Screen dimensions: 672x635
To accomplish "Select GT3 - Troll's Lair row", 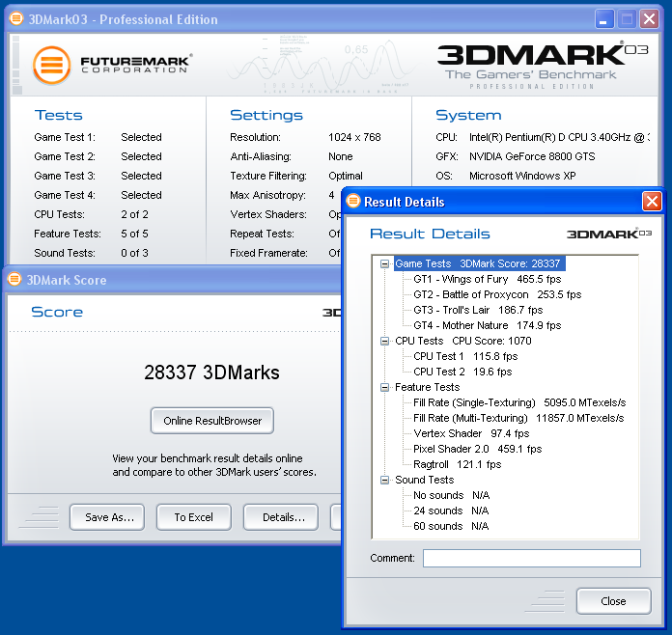I will click(x=478, y=310).
